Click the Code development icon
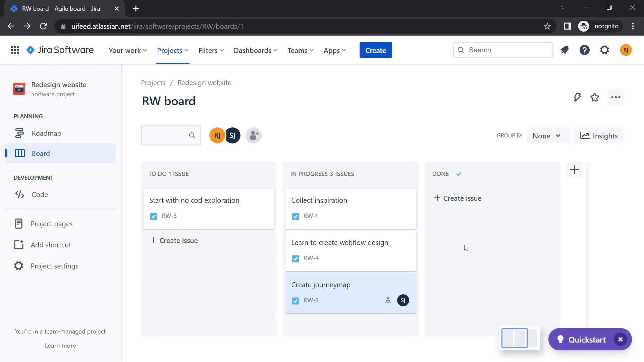Viewport: 644px width, 362px height. [19, 194]
